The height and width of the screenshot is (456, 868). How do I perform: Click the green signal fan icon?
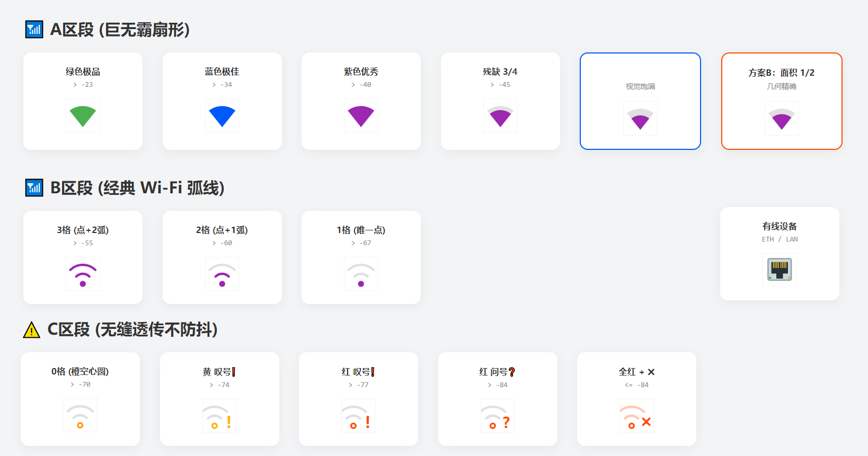83,116
